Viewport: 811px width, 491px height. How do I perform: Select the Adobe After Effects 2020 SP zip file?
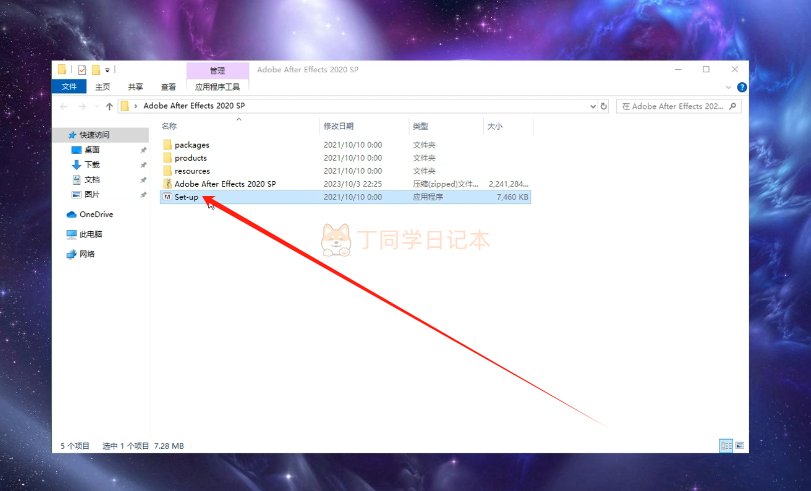click(x=225, y=184)
